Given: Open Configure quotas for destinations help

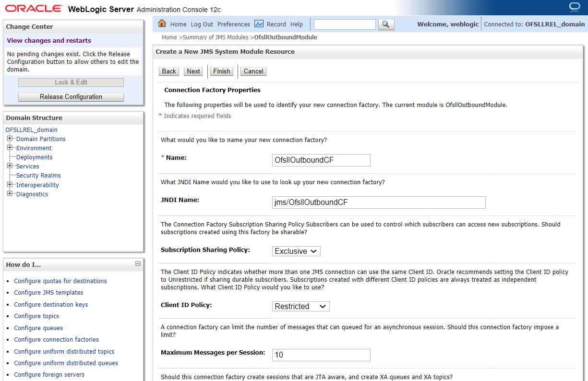Looking at the screenshot, I should pyautogui.click(x=60, y=281).
